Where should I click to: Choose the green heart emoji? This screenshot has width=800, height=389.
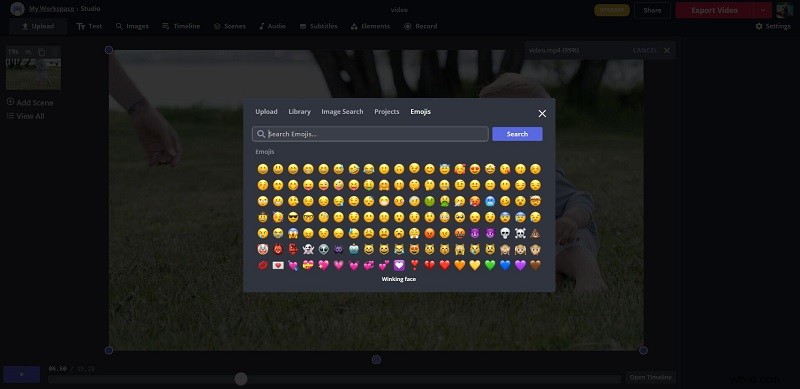(x=490, y=265)
